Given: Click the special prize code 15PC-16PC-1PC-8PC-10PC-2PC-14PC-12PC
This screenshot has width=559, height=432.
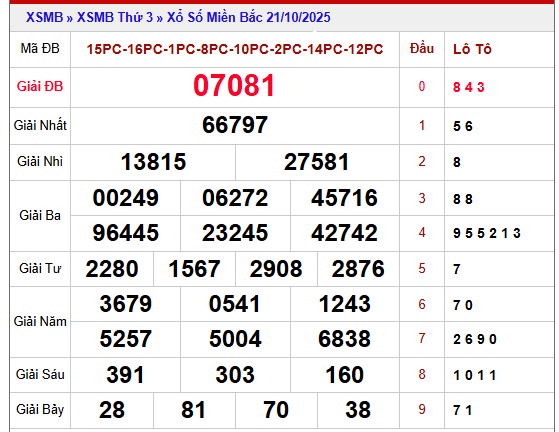Looking at the screenshot, I should pyautogui.click(x=235, y=49).
